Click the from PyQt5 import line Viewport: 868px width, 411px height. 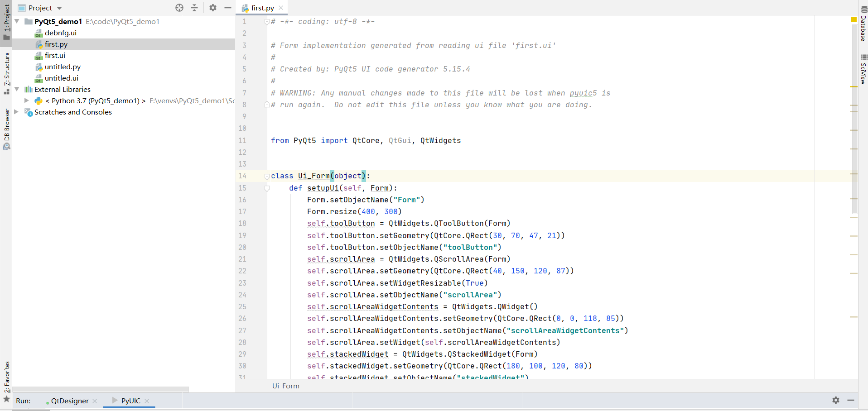click(x=366, y=141)
